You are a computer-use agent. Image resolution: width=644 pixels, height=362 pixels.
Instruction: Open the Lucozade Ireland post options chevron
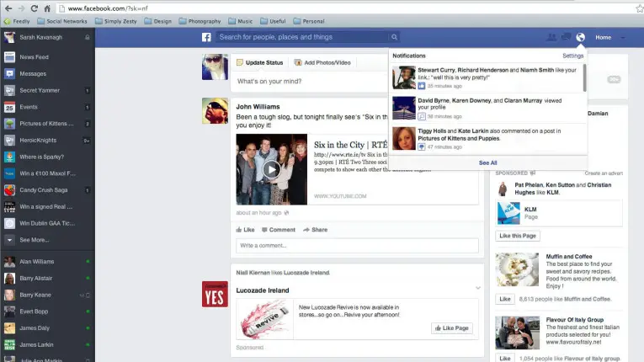477,289
